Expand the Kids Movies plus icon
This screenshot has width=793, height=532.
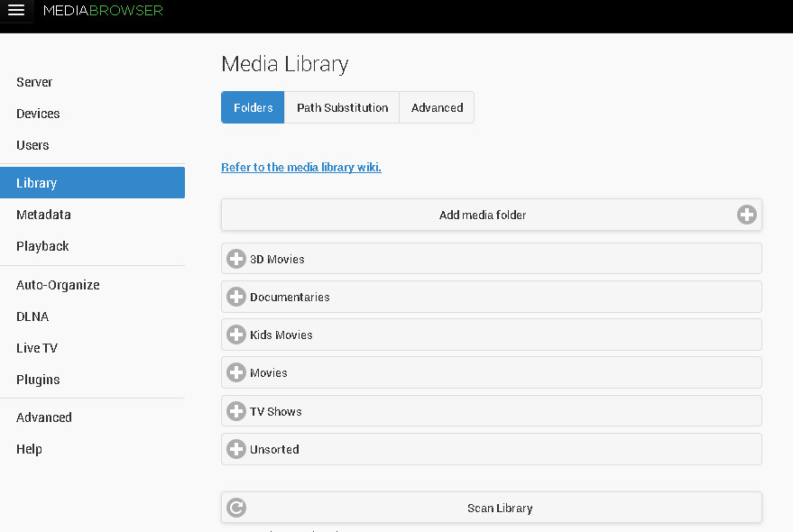click(x=236, y=335)
